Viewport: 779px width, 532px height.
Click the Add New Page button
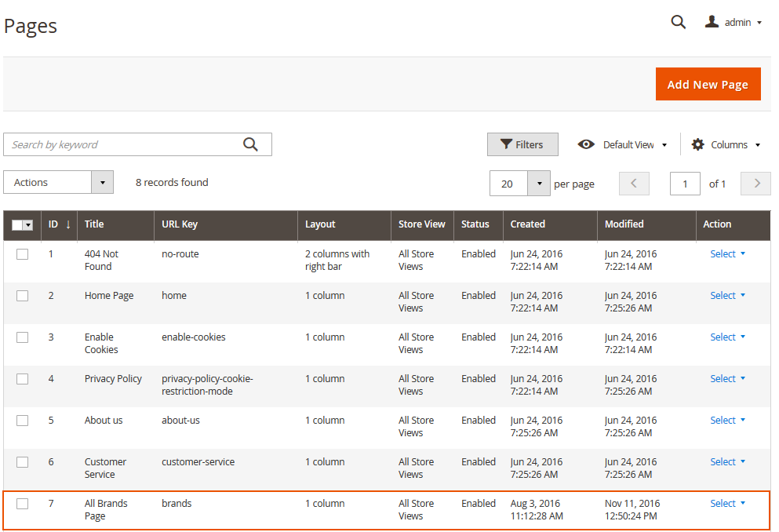pos(708,84)
